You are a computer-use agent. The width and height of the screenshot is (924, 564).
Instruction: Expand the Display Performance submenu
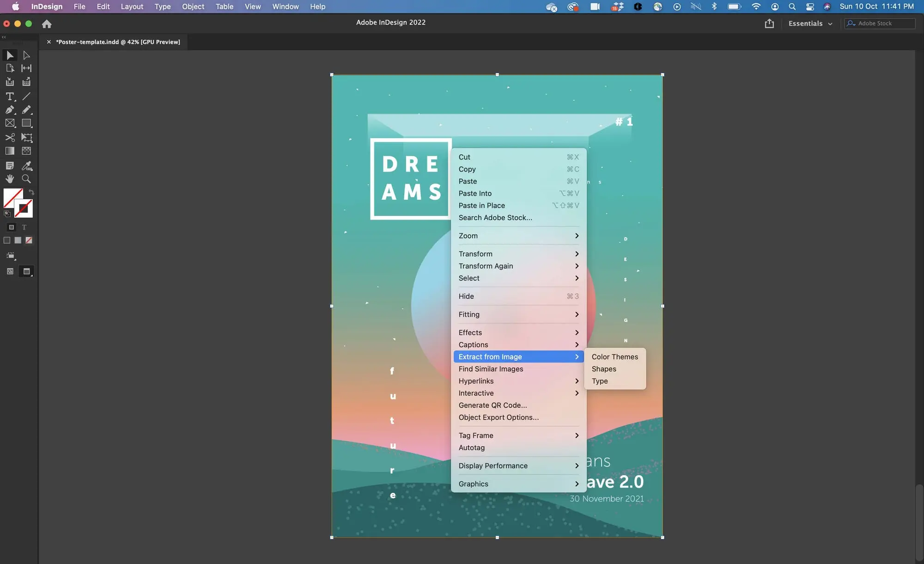[493, 466]
